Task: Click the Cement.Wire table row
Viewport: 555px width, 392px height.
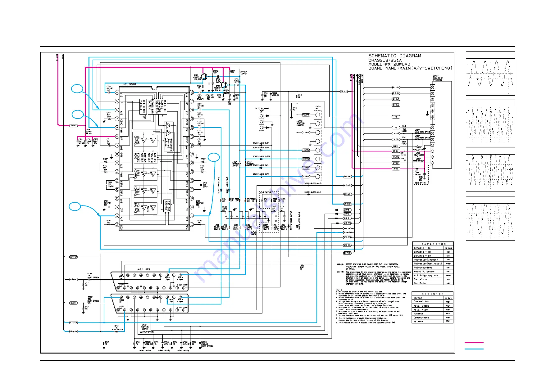Action: pyautogui.click(x=433, y=318)
